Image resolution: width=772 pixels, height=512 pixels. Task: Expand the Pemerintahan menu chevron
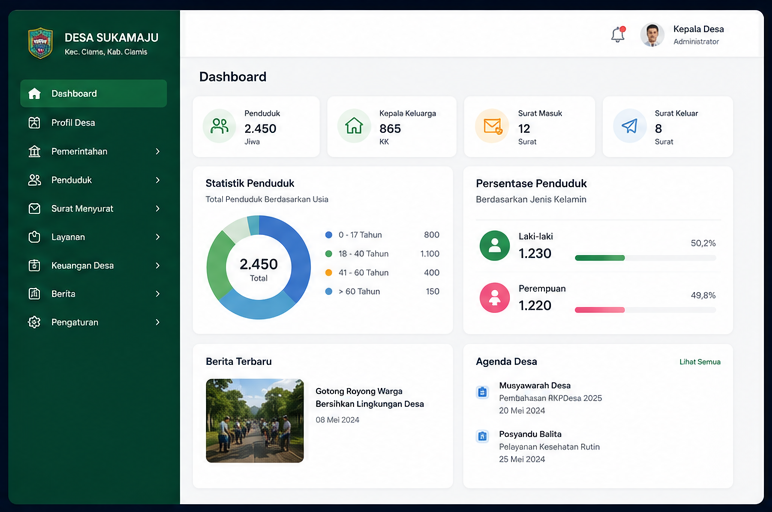pyautogui.click(x=158, y=151)
